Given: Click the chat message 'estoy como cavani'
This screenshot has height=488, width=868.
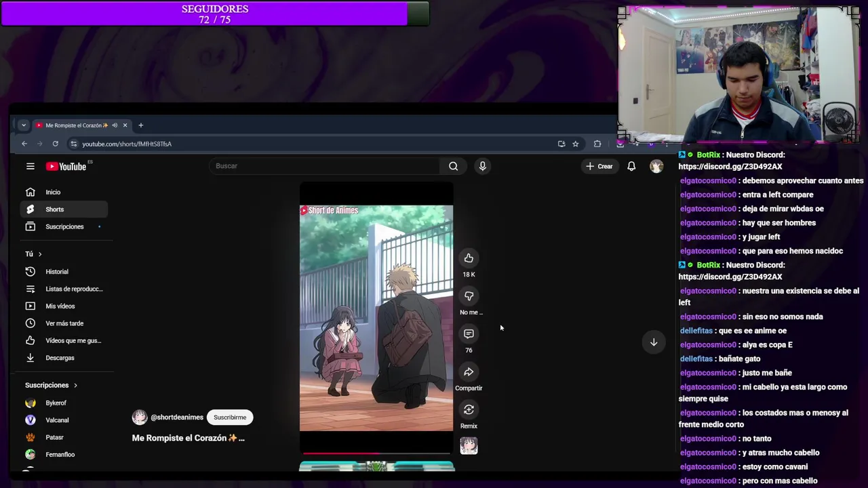Looking at the screenshot, I should click(x=774, y=466).
